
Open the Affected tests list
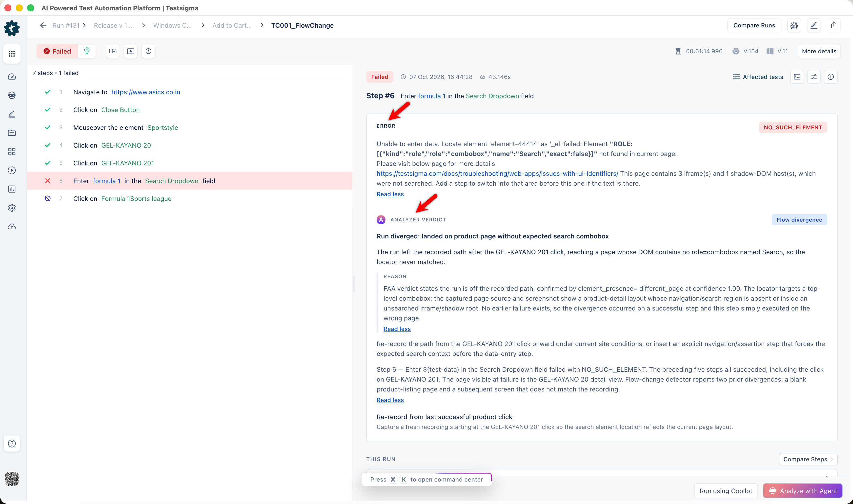tap(758, 77)
